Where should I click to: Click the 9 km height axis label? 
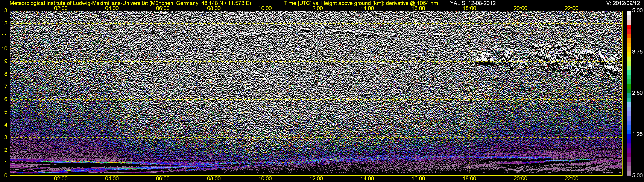tap(6, 61)
